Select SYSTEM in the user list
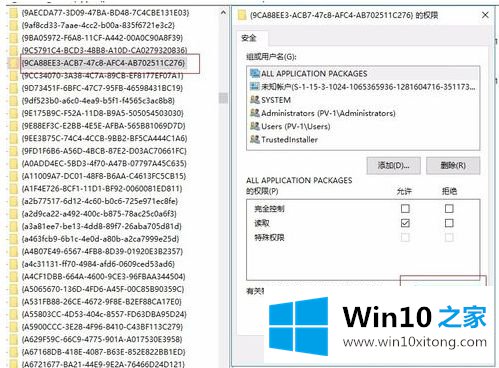This screenshot has height=368, width=499. [363, 100]
